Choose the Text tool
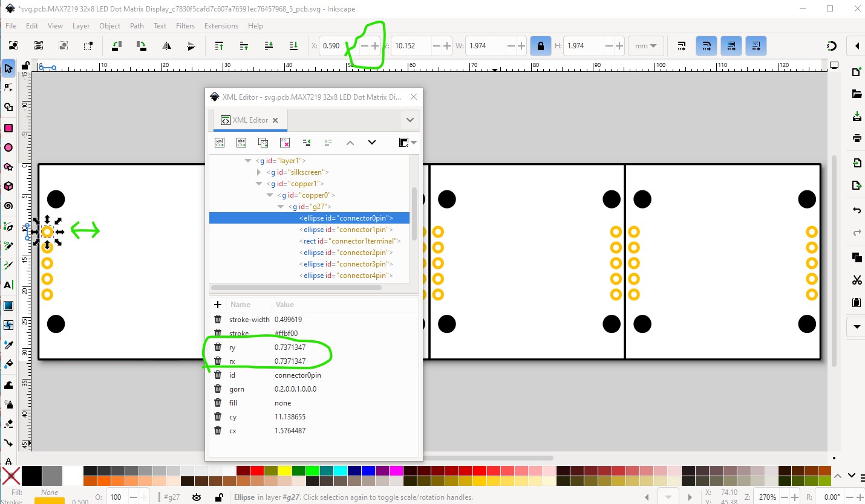Screen dimensions: 865x504 (8, 285)
